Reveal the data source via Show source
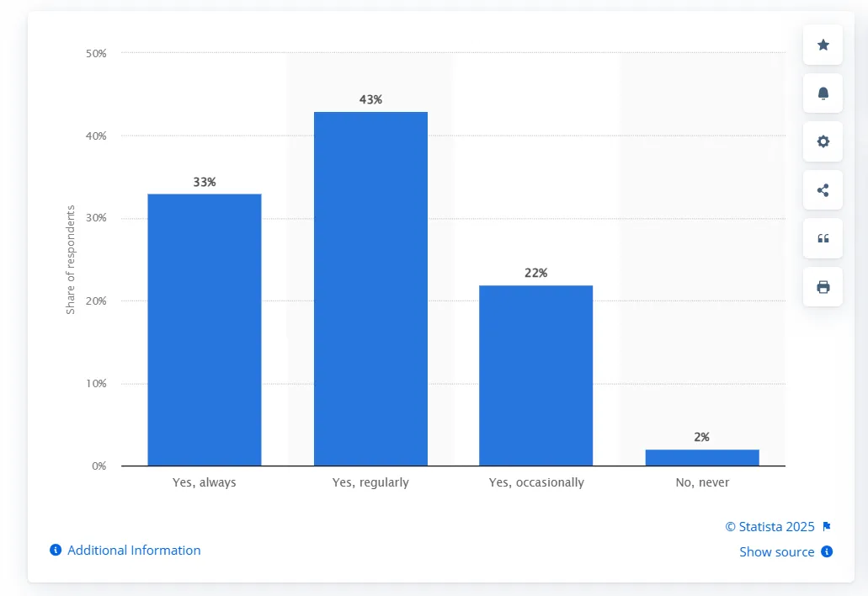The width and height of the screenshot is (868, 596). click(x=777, y=551)
